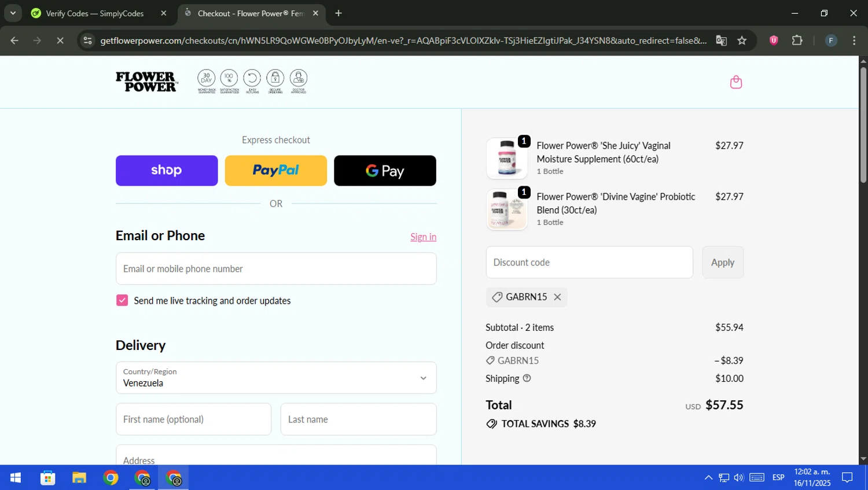868x490 pixels.
Task: Open the shopping bag cart icon
Action: 735,82
